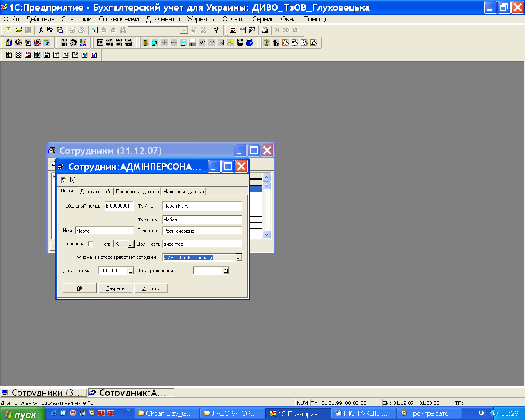Click the Open folder icon in the toolbar
The image size is (525, 420).
pyautogui.click(x=18, y=30)
